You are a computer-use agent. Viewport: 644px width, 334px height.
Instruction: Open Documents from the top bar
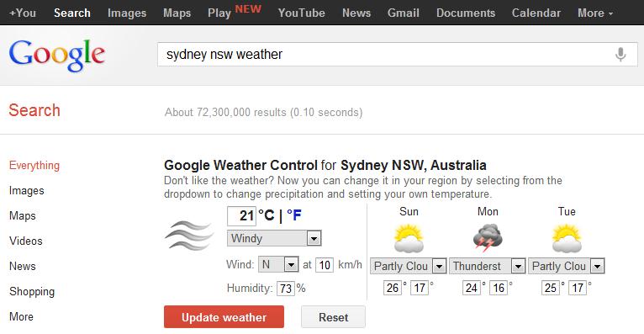[x=466, y=13]
